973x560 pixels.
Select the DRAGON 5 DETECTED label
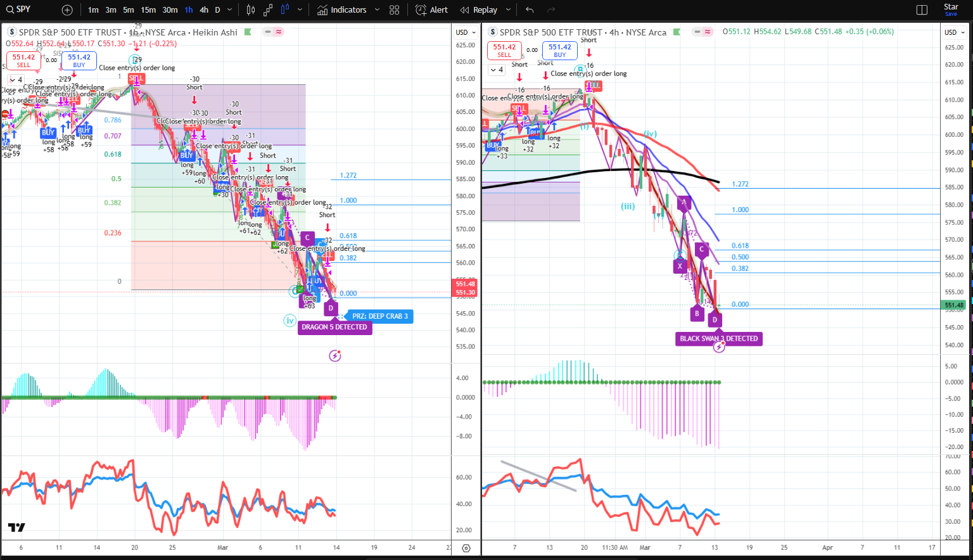coord(334,327)
